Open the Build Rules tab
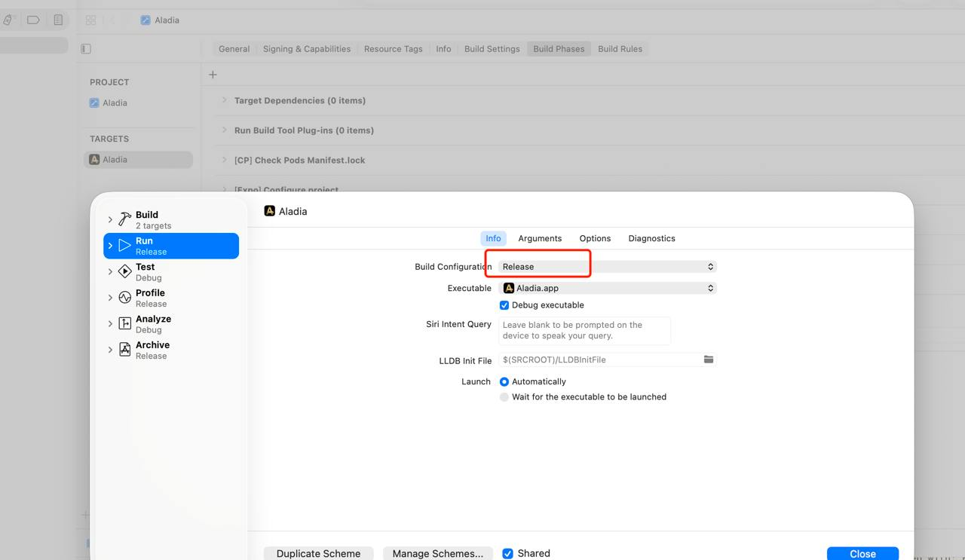Viewport: 965px width, 560px height. pyautogui.click(x=620, y=49)
